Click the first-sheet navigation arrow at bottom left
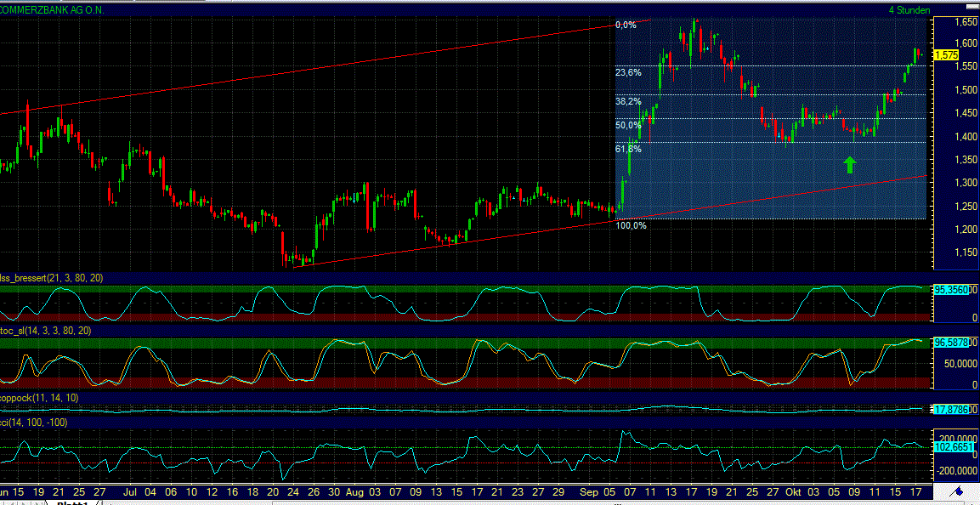This screenshot has height=505, width=980. tap(4, 502)
